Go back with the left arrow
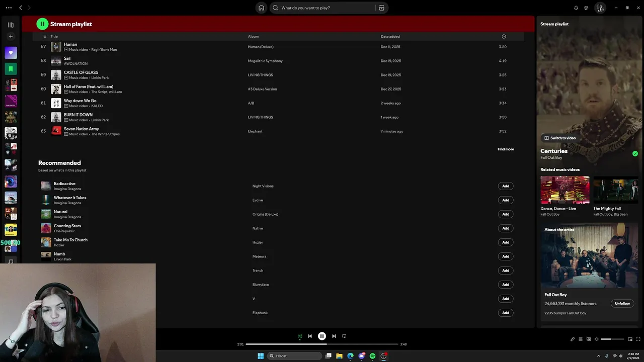This screenshot has height=362, width=644. [21, 8]
